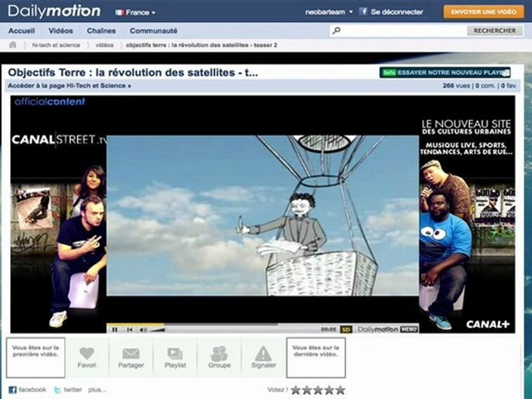
Task: Open the Chaînes menu item
Action: tap(101, 31)
